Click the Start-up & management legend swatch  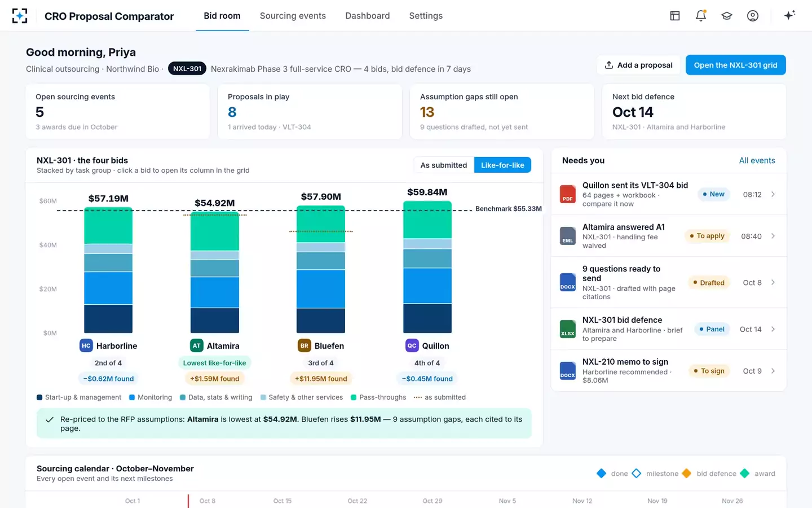tap(39, 397)
